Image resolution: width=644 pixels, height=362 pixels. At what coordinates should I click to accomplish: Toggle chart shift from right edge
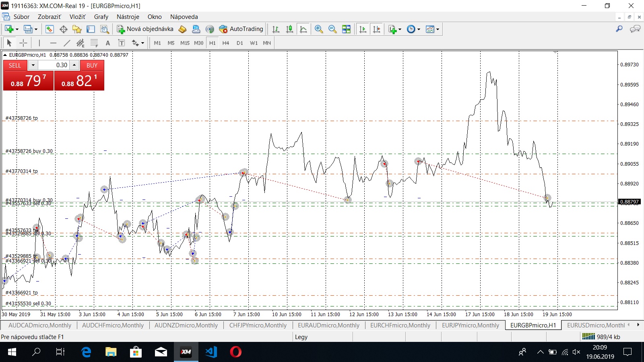click(376, 29)
